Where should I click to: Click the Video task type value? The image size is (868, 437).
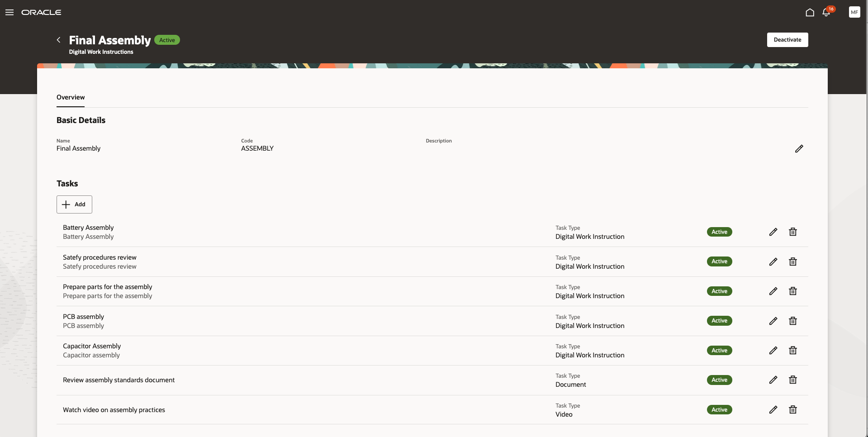tap(564, 414)
